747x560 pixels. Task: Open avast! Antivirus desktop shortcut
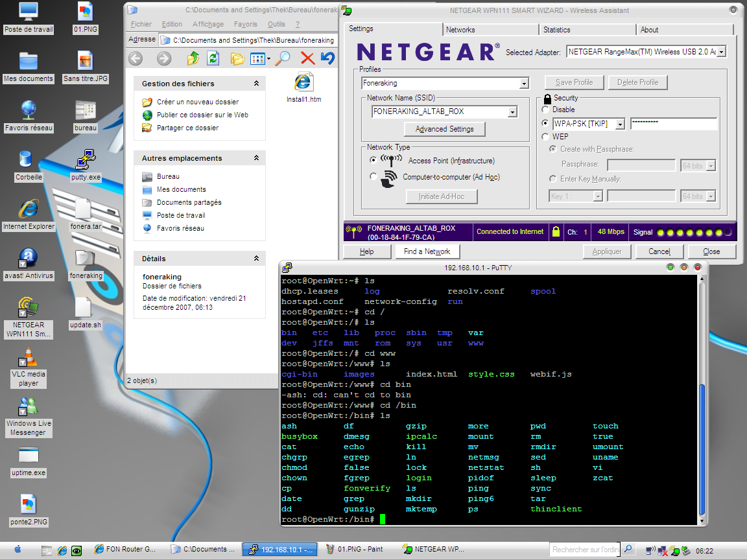[28, 257]
